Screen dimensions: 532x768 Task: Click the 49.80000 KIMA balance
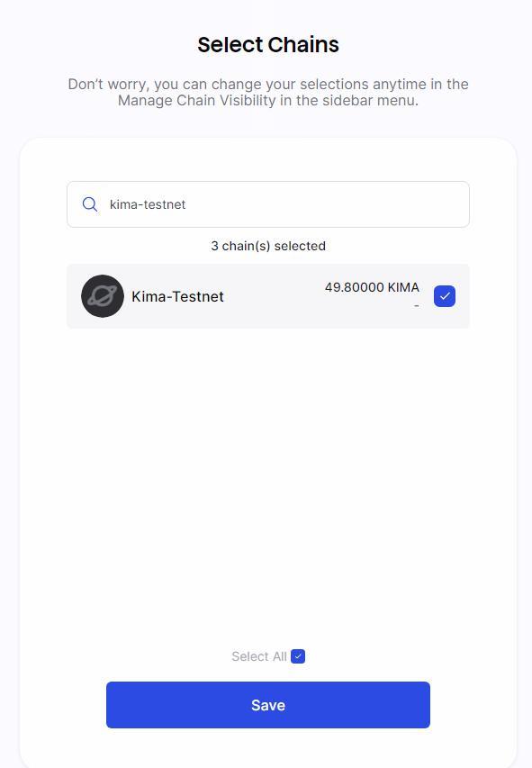[372, 287]
